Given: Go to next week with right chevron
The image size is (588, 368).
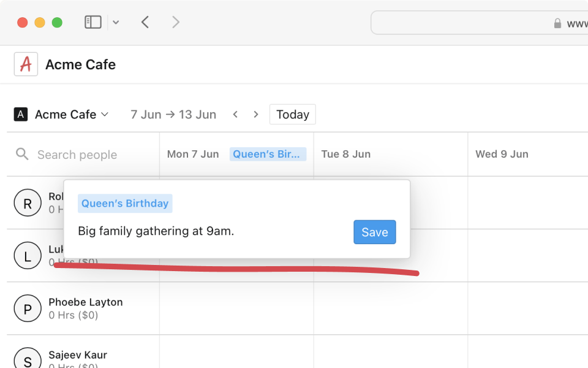Looking at the screenshot, I should 255,114.
